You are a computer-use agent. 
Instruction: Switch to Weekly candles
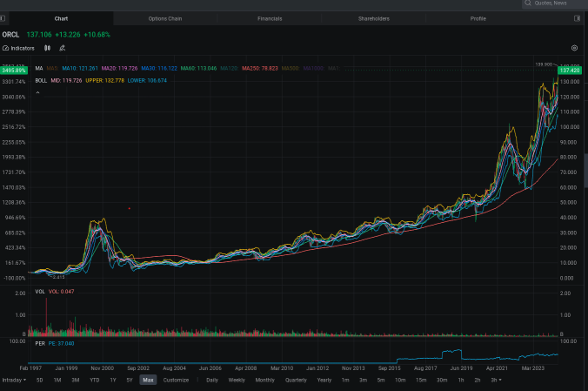pos(237,380)
